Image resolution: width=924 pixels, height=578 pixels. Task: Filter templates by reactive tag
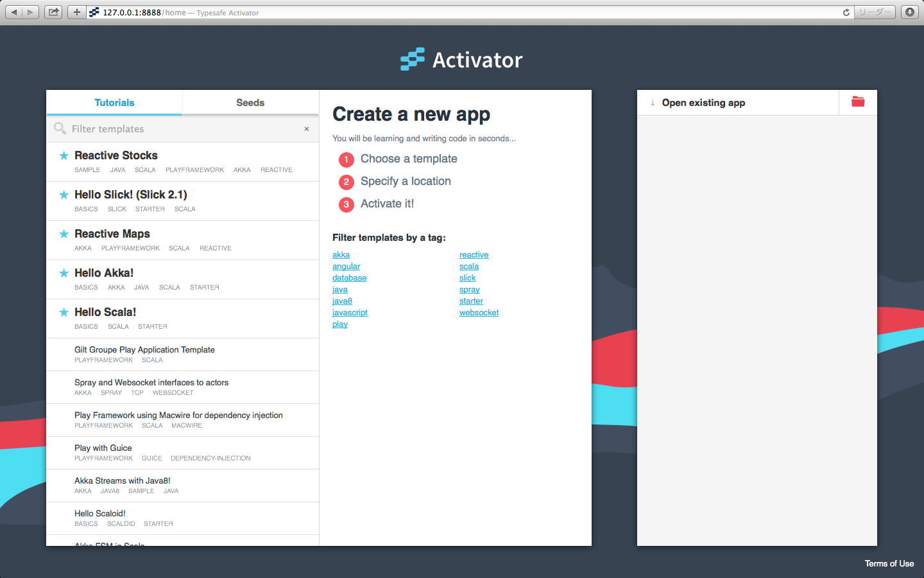(x=474, y=255)
